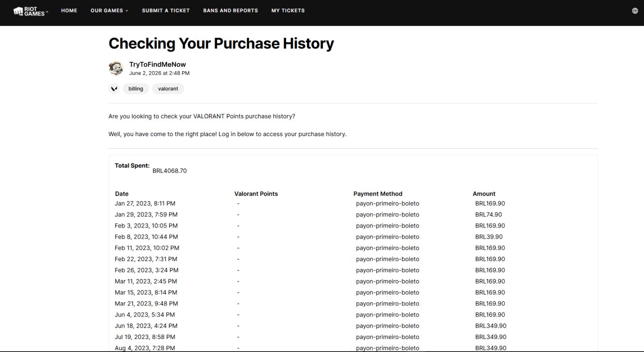Viewport: 644px width, 352px height.
Task: Expand the Riot Games logo dropdown arrow
Action: point(47,11)
